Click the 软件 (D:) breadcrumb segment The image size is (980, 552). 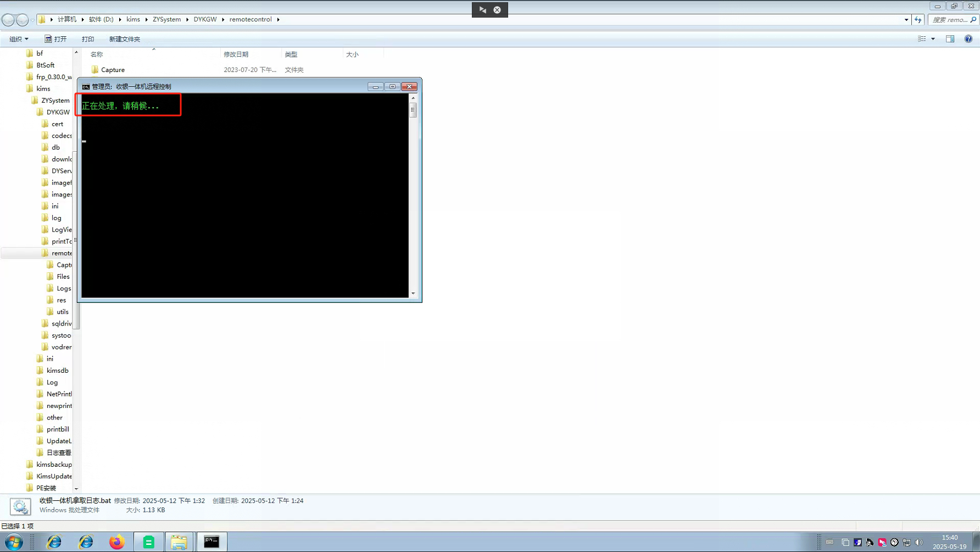[x=101, y=19]
